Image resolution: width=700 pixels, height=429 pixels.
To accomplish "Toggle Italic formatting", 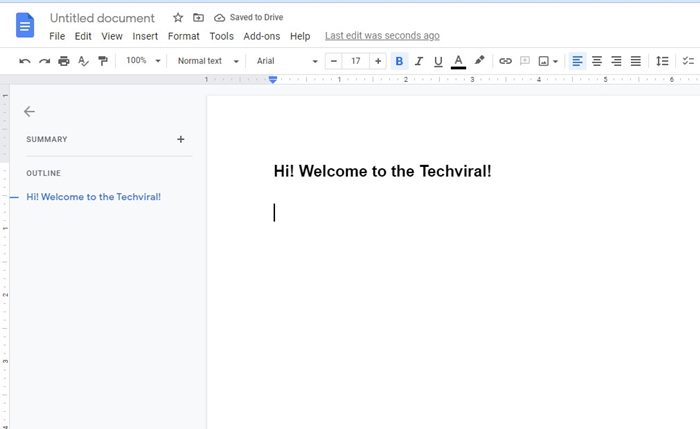I will tap(419, 61).
